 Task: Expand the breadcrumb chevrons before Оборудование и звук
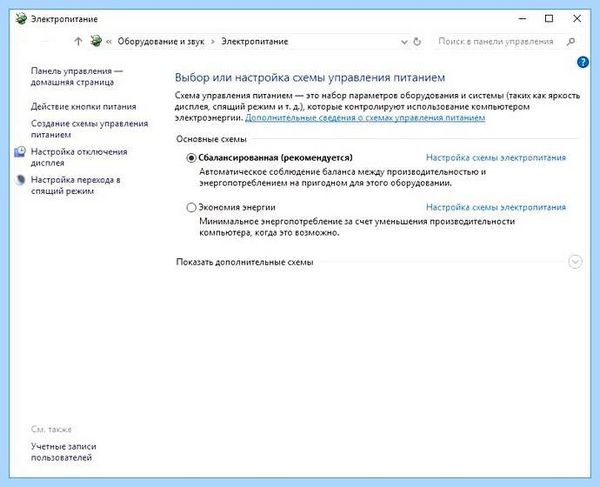click(109, 42)
